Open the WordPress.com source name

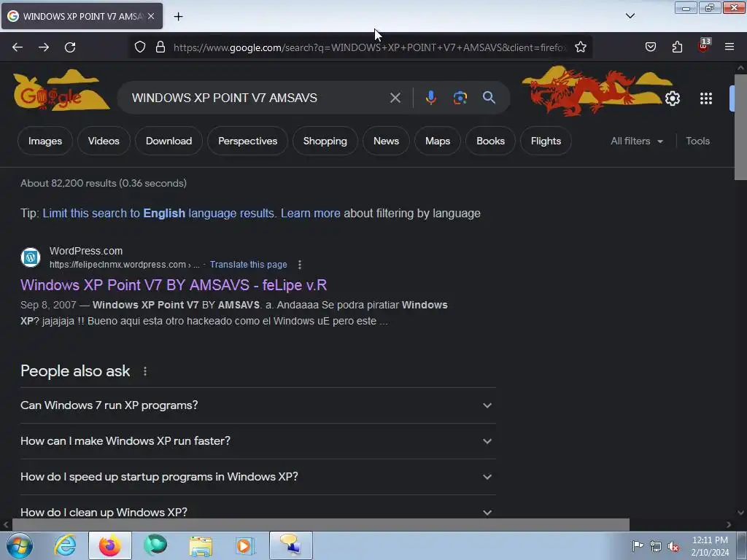click(86, 251)
